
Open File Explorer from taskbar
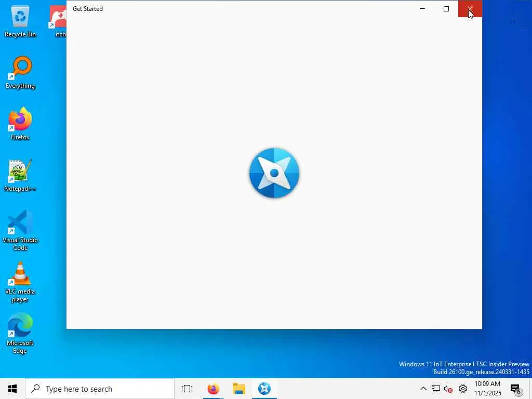coord(239,389)
